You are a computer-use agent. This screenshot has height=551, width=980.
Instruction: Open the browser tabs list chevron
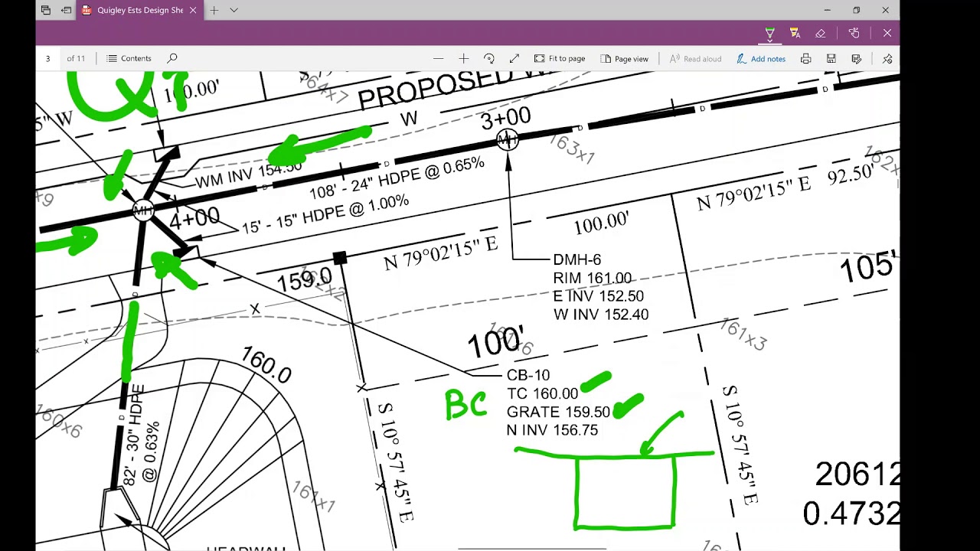pos(234,10)
